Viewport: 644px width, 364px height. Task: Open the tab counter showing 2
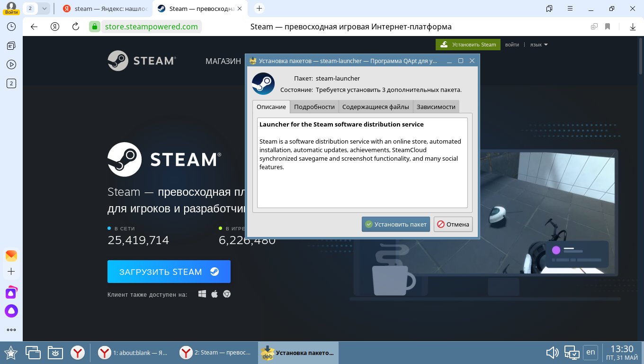click(30, 9)
